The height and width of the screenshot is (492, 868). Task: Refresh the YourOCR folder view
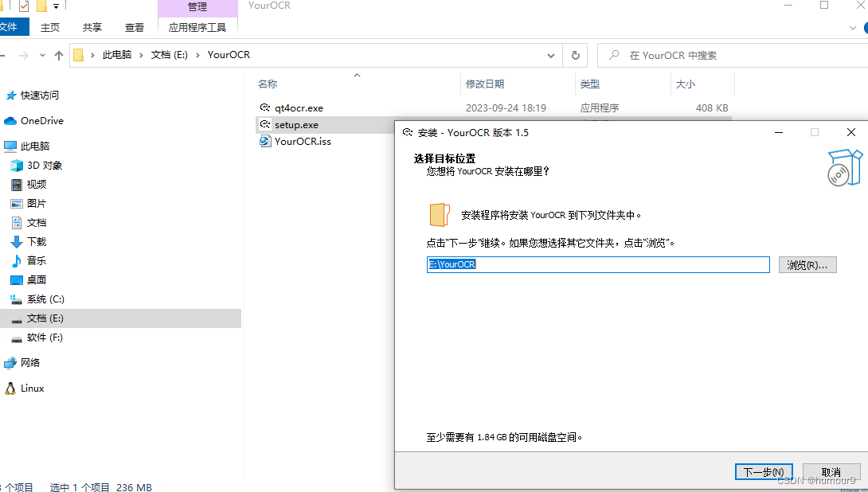tap(575, 55)
